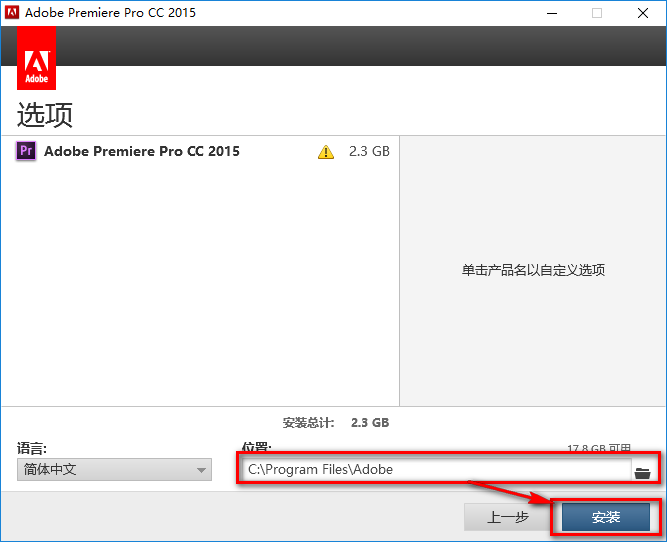Go back with the 上一步 button
This screenshot has width=667, height=560.
(x=508, y=517)
